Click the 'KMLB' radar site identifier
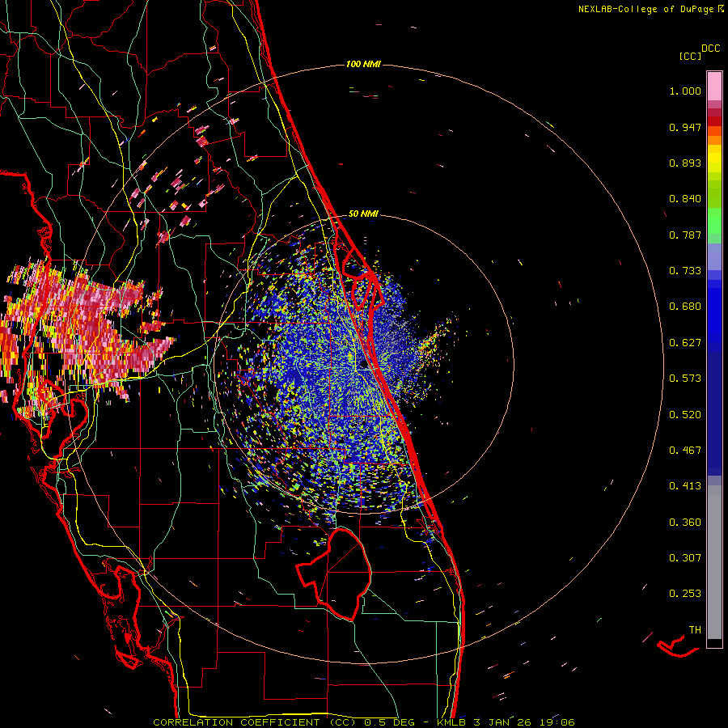 [x=451, y=722]
